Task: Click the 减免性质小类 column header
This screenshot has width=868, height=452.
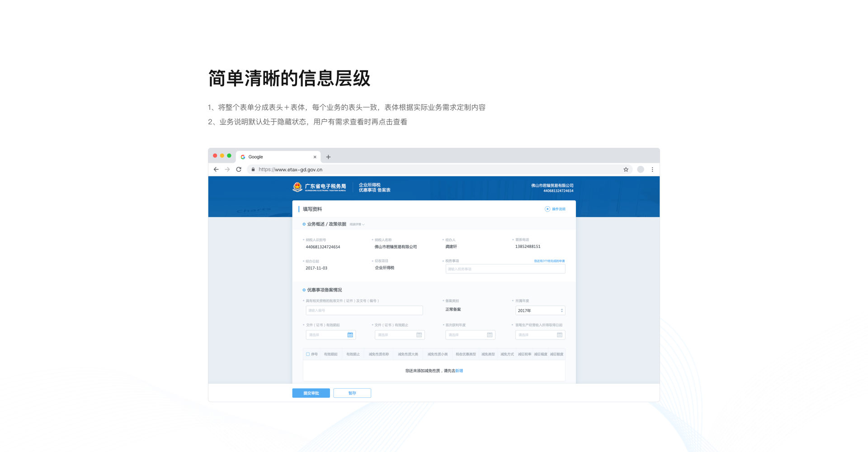Action: click(x=438, y=354)
